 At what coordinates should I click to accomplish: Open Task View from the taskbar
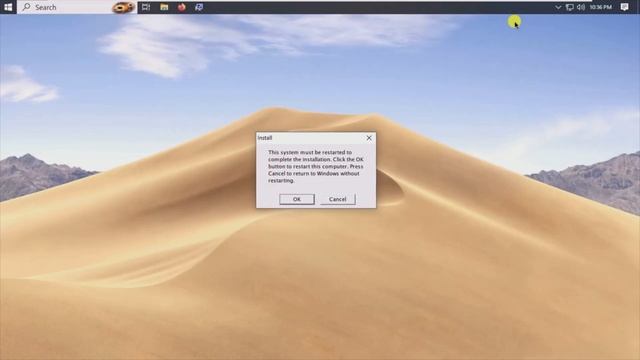146,7
